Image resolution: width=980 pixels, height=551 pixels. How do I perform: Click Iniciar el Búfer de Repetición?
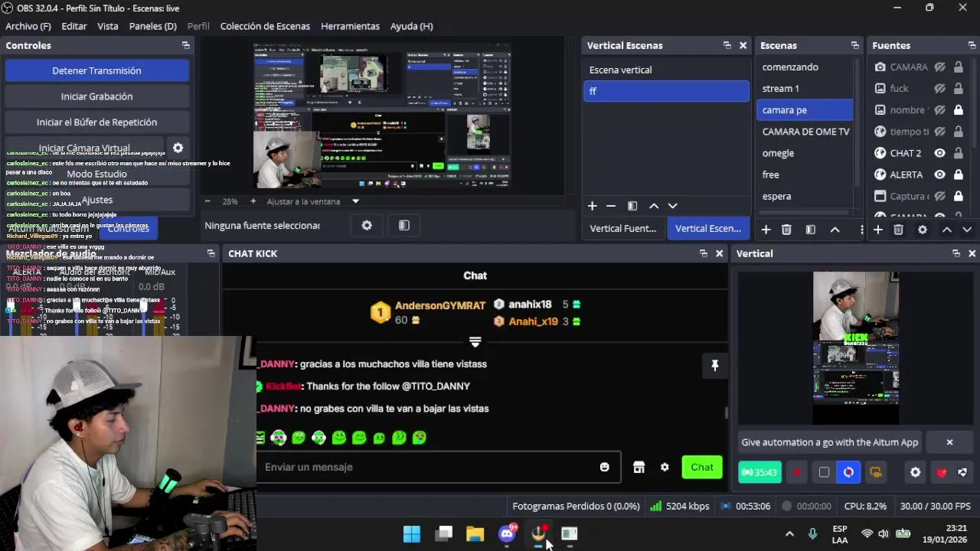pyautogui.click(x=96, y=122)
